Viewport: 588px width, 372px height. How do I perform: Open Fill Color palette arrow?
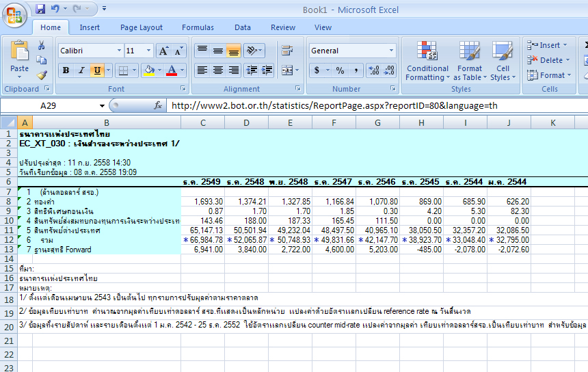[159, 70]
